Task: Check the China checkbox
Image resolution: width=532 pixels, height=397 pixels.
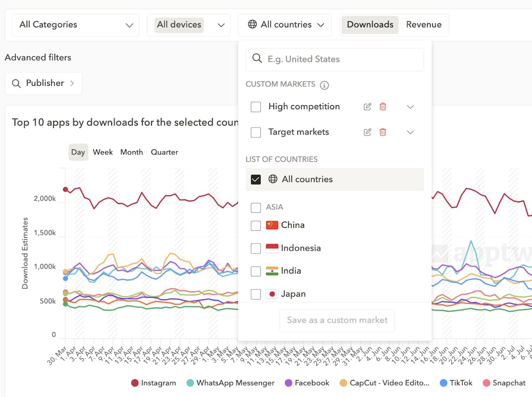Action: [256, 225]
